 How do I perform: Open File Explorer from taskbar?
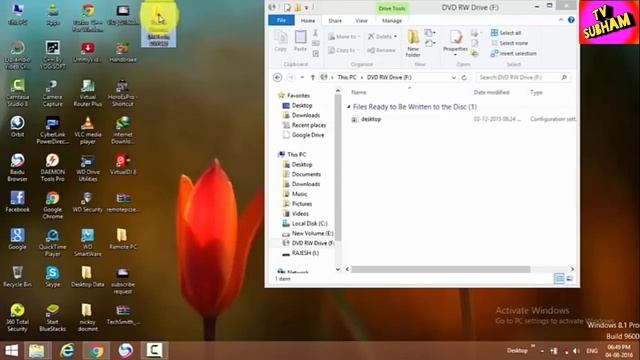tap(37, 351)
